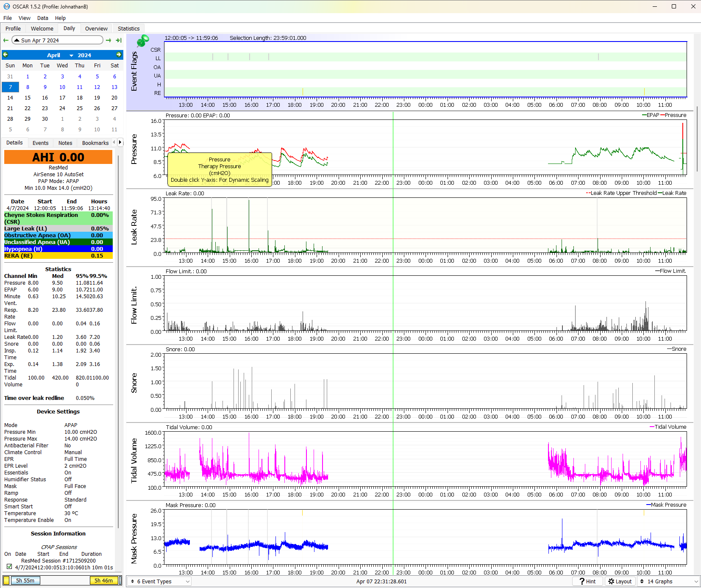Click the RERA (RE) yellow row
The height and width of the screenshot is (588, 701).
(58, 255)
